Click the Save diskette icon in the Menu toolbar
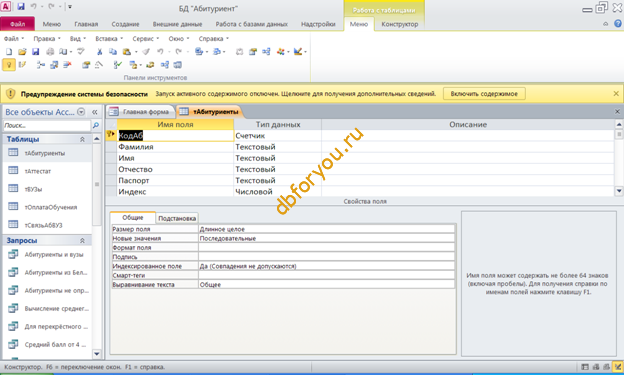This screenshot has height=375, width=624. click(35, 51)
